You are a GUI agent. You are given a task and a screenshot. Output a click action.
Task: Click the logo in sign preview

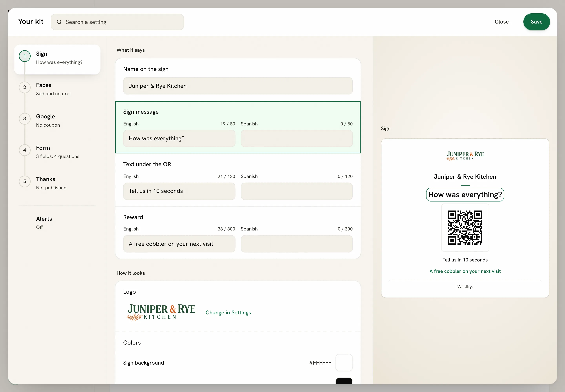(465, 156)
